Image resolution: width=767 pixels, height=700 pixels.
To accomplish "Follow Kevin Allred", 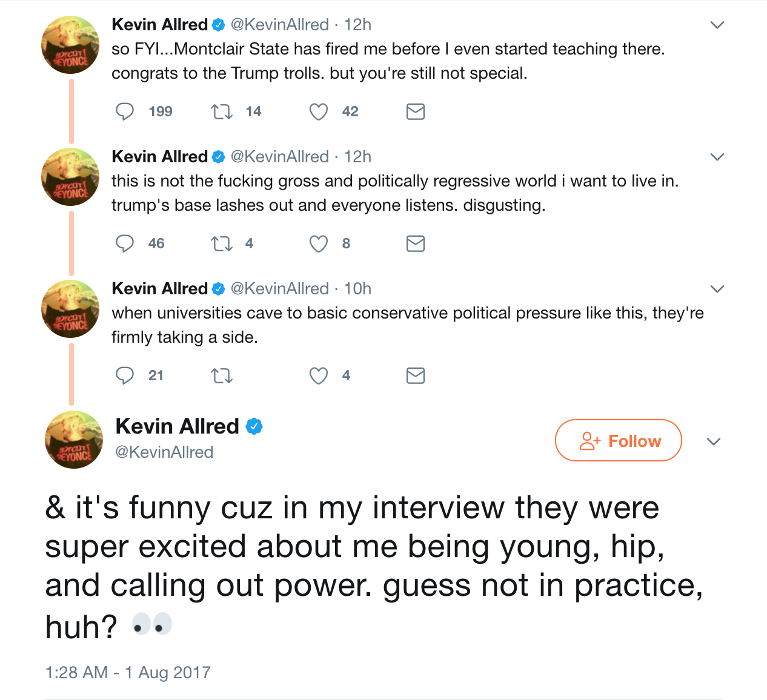I will (x=618, y=441).
